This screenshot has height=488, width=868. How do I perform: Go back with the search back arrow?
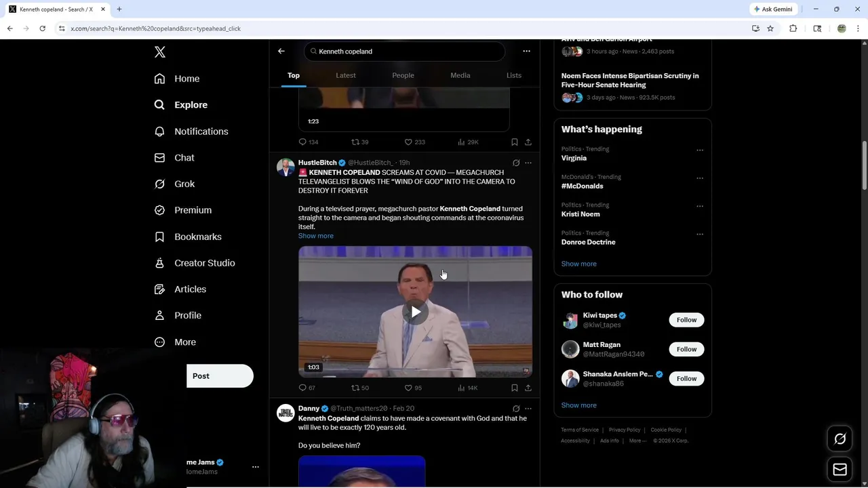coord(281,51)
